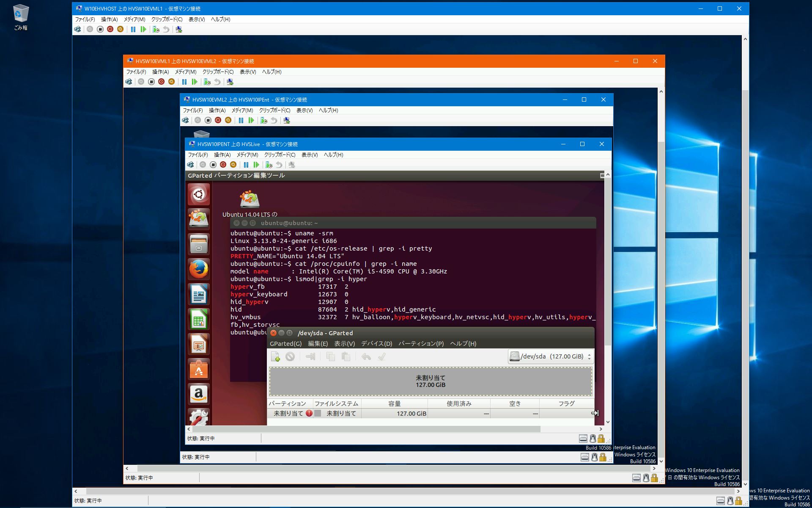Click ubuntu@ubuntu terminal title bar

pyautogui.click(x=413, y=223)
